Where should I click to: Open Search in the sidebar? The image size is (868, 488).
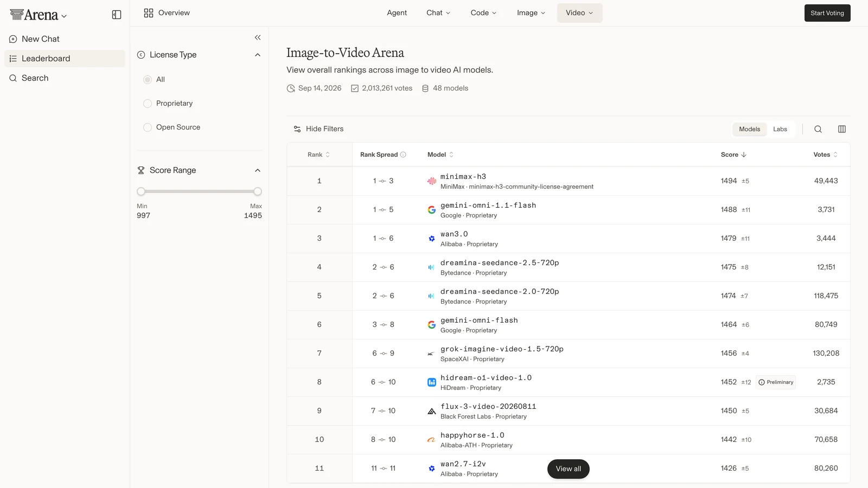tap(65, 78)
